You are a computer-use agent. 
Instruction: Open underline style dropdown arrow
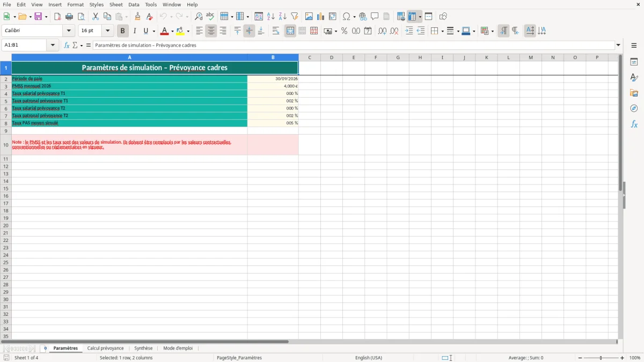pos(153,31)
